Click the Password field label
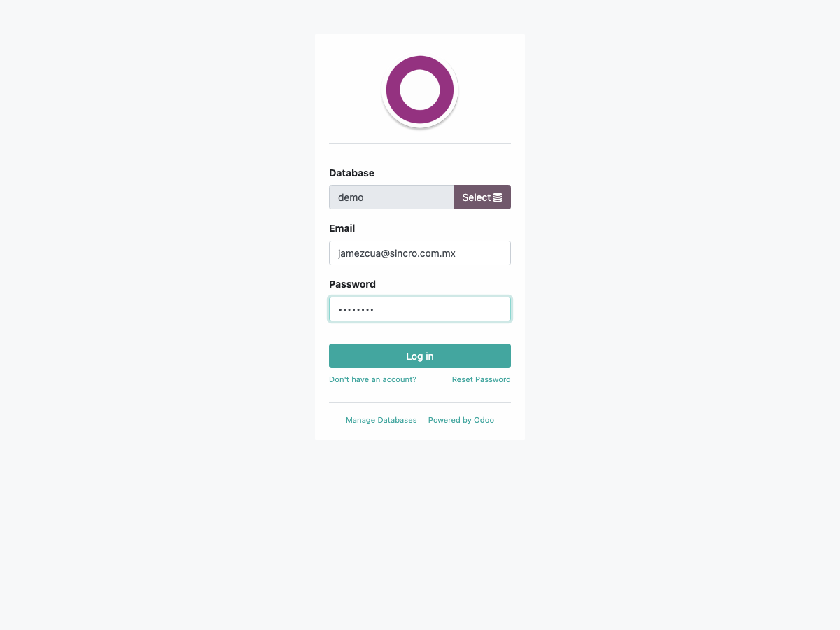The height and width of the screenshot is (630, 840). tap(352, 284)
